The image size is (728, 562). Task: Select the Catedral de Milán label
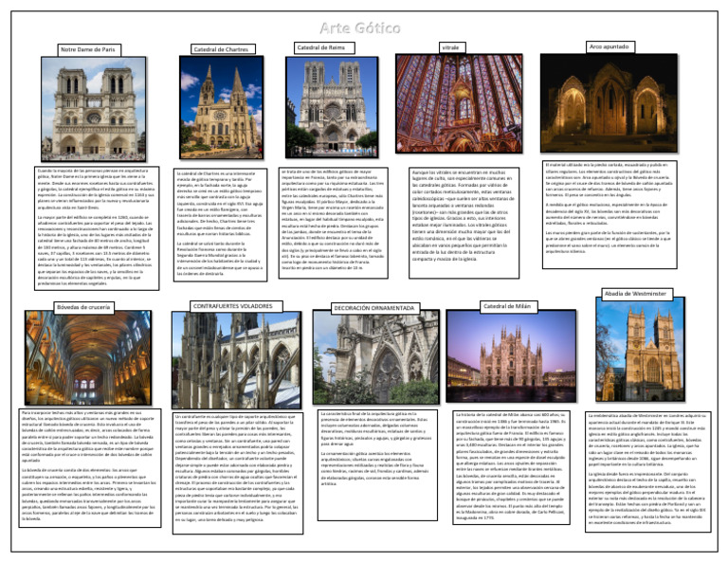pos(508,306)
